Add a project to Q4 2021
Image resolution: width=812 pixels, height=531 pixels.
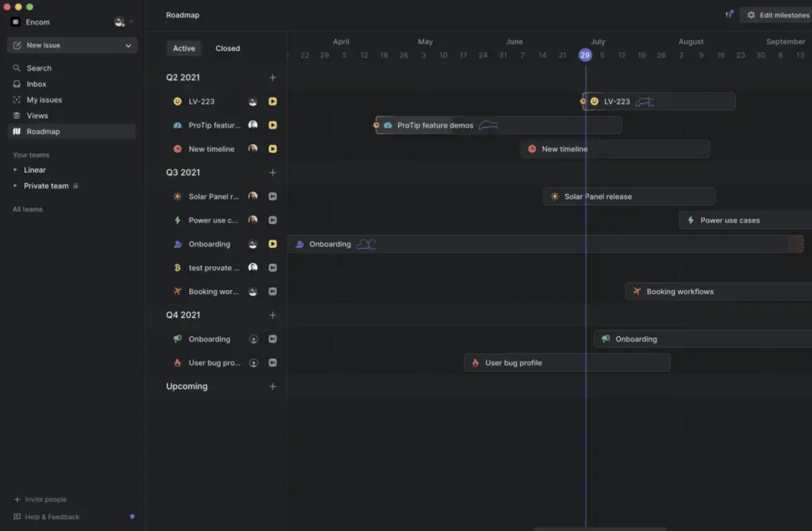click(273, 315)
